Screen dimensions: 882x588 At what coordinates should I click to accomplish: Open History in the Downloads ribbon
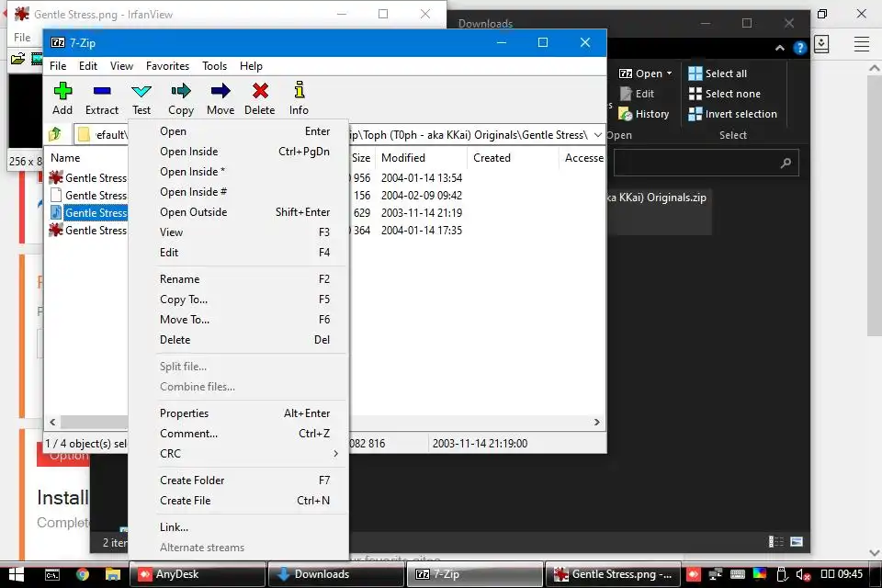644,114
